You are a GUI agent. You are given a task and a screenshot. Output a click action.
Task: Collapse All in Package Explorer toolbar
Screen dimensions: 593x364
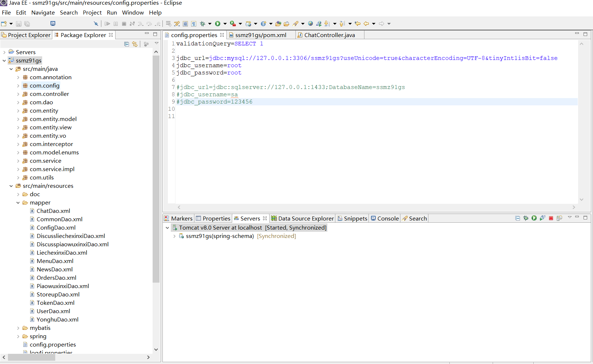point(126,44)
